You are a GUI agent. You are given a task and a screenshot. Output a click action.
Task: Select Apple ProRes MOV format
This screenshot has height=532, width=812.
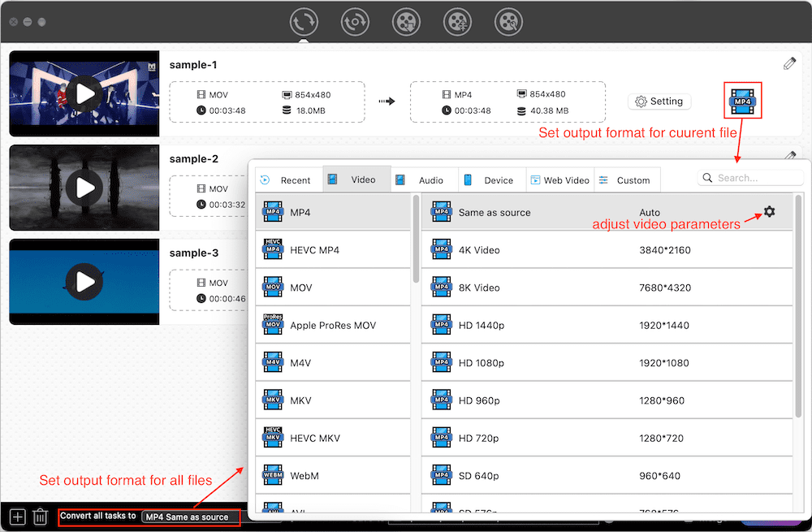333,325
